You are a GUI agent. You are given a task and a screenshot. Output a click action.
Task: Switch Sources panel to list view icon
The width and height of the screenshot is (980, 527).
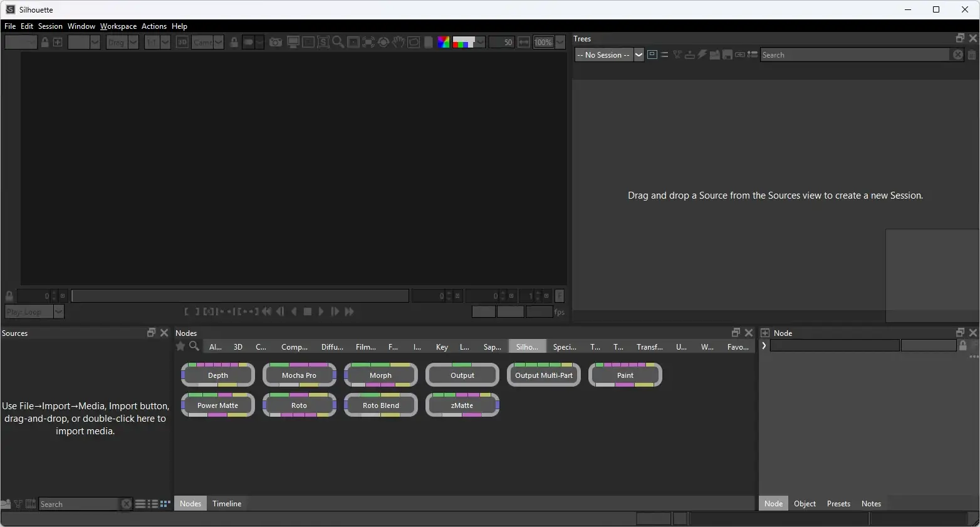(x=141, y=504)
